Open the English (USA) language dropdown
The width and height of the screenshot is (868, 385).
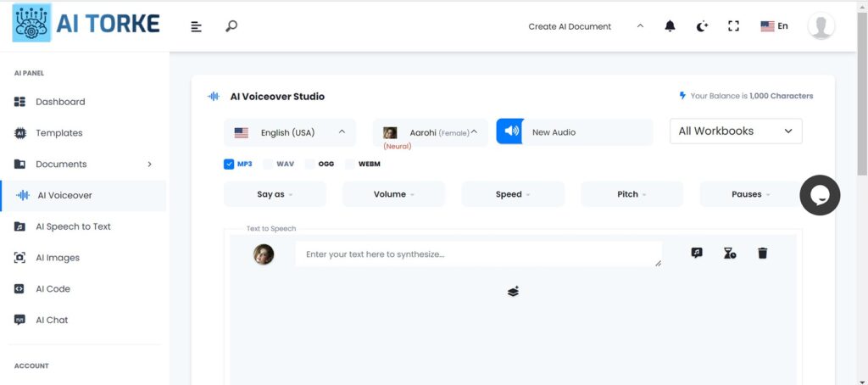pos(290,132)
